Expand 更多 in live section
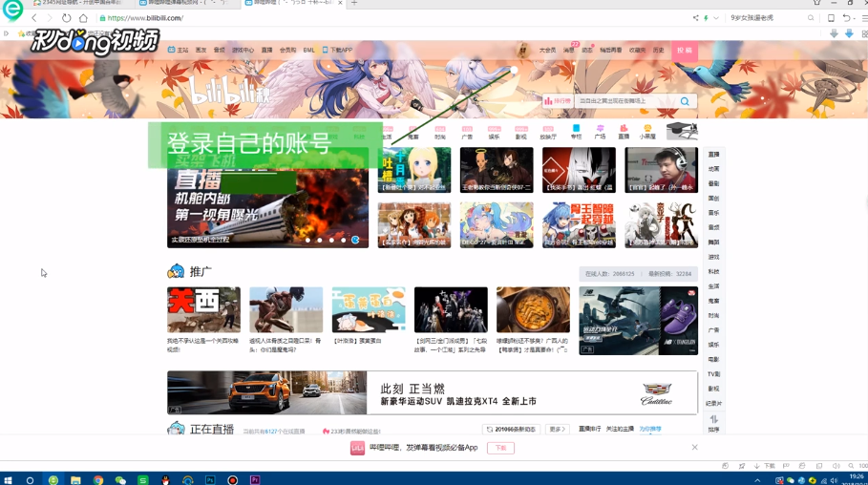Screen dimensions: 868x485 tap(557, 429)
